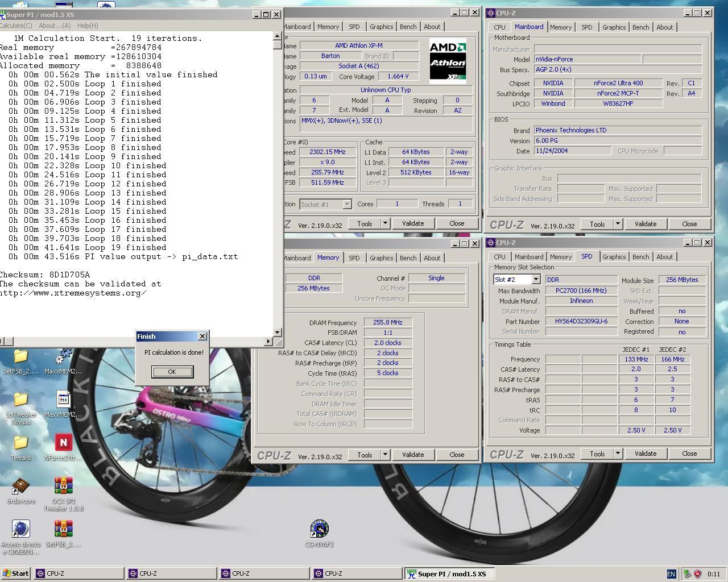The image size is (728, 582).
Task: Open the Calculate menu in Super PI
Action: [x=15, y=26]
